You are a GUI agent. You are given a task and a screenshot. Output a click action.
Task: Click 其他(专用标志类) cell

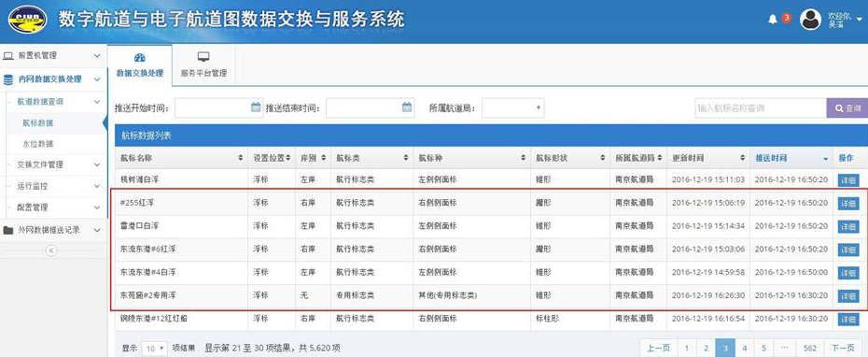(448, 296)
